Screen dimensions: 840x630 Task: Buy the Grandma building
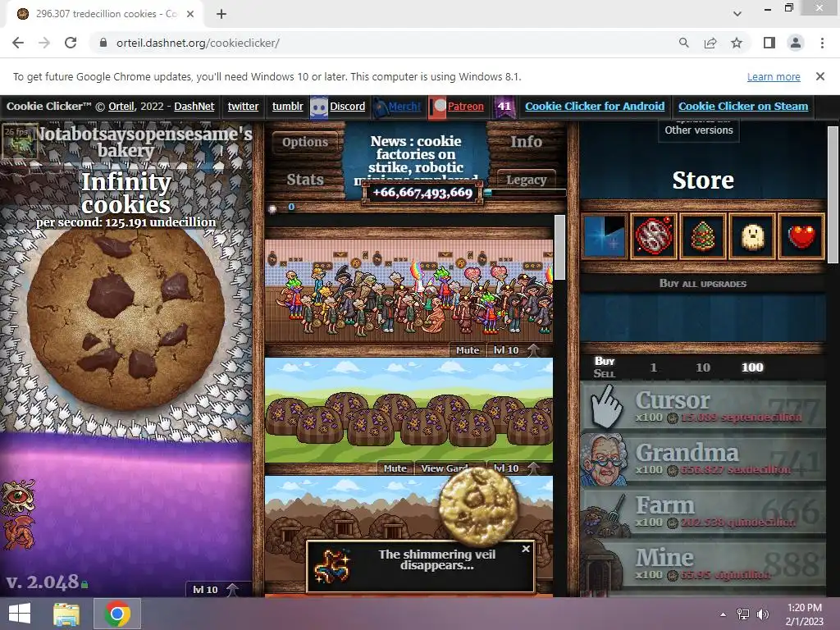703,459
